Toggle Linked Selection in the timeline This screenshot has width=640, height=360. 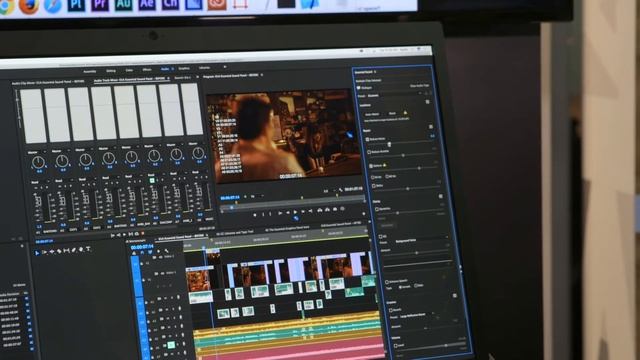(x=151, y=253)
